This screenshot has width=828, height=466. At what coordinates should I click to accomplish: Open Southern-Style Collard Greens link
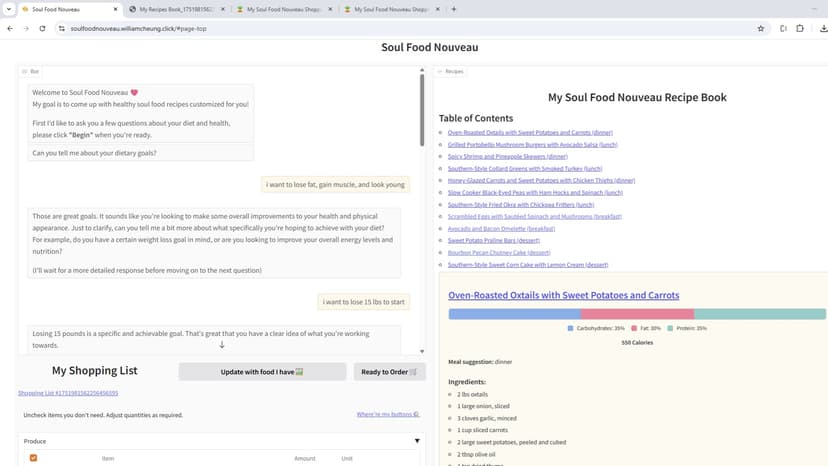(525, 169)
